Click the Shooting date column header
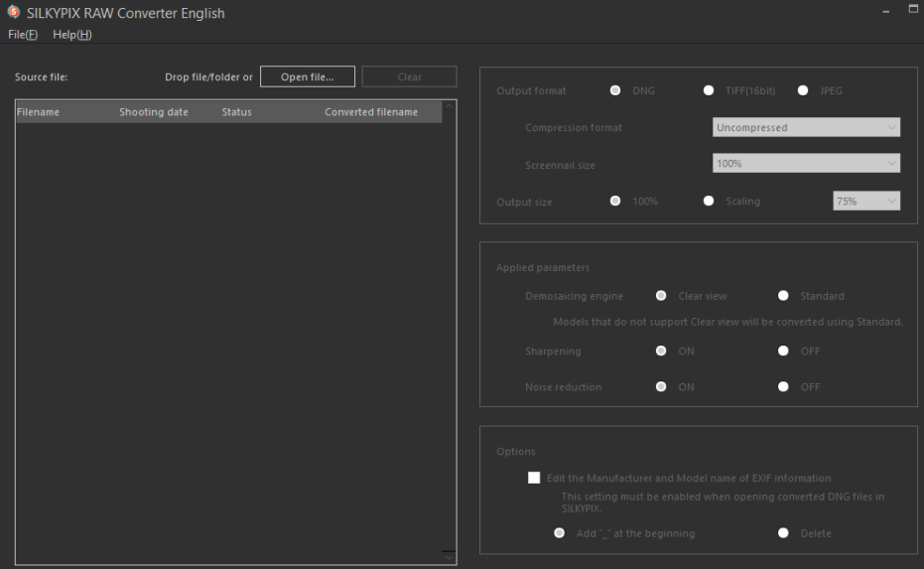This screenshot has height=569, width=924. click(154, 112)
